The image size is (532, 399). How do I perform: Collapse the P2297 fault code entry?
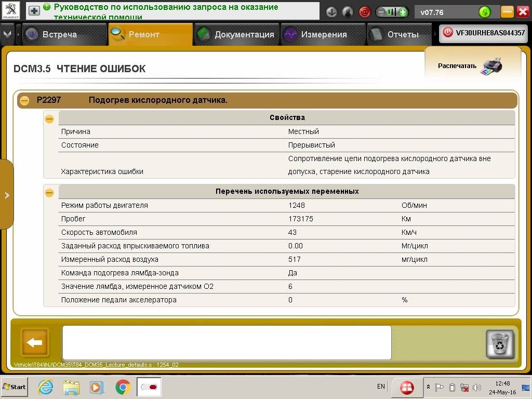(x=24, y=100)
